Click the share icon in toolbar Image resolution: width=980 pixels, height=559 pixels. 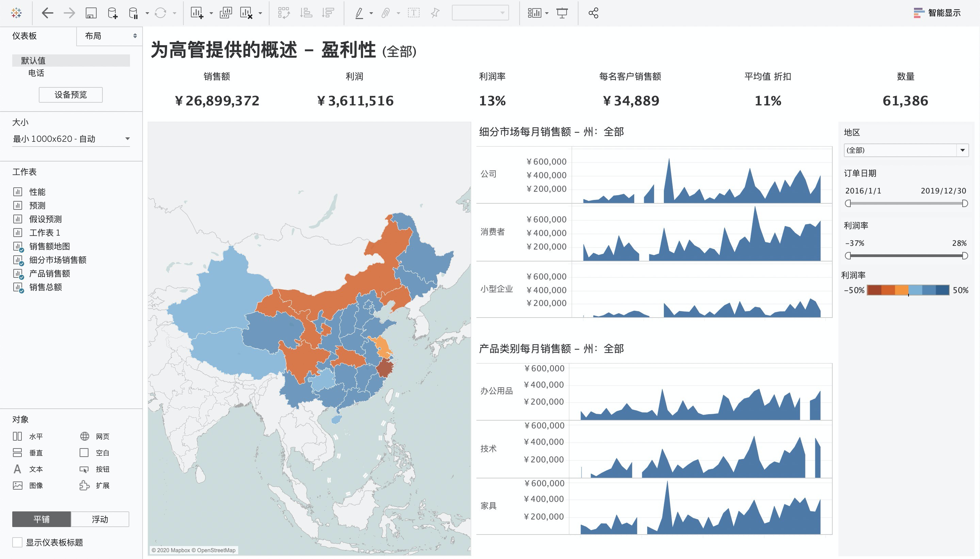(x=593, y=13)
